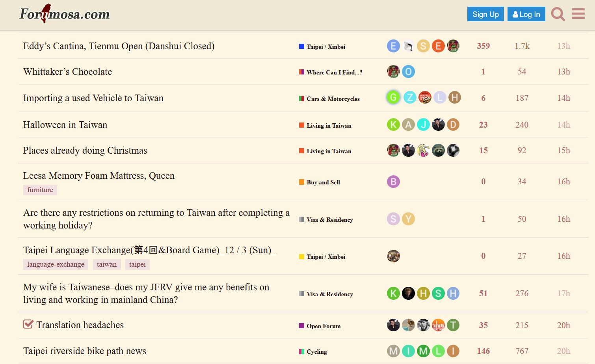Screen dimensions: 595x364
Task: Click the Sign Up button
Action: pos(485,14)
